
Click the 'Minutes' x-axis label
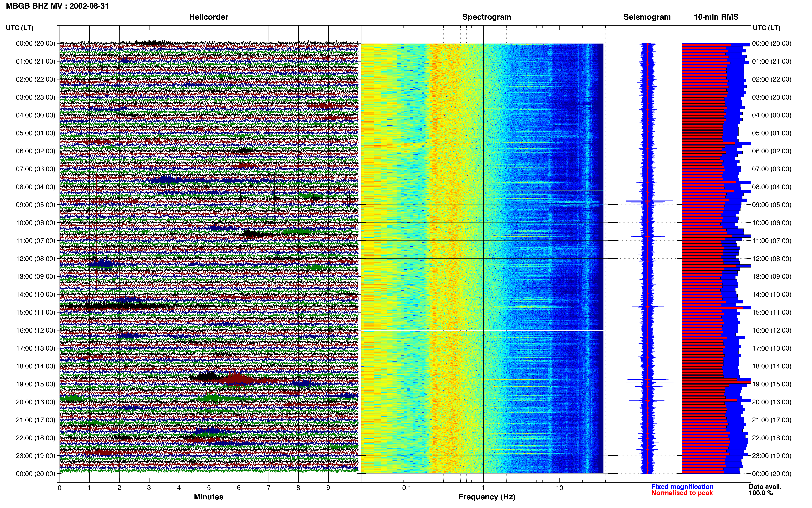click(x=209, y=497)
